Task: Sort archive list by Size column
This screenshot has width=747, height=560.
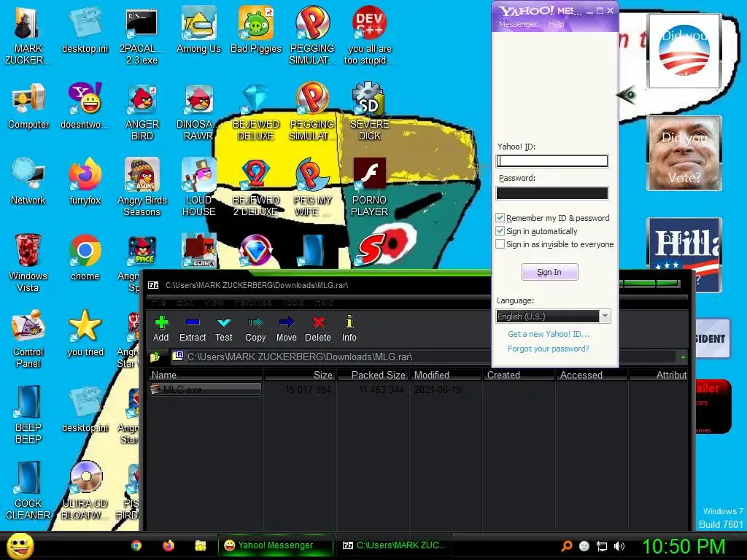Action: 301,375
